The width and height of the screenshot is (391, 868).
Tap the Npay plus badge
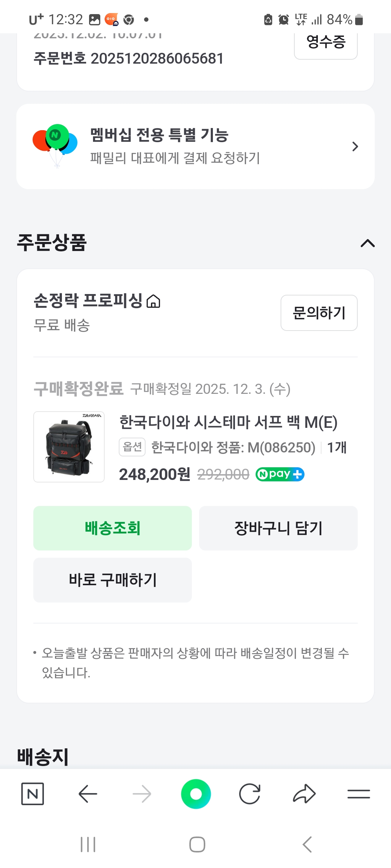[280, 474]
